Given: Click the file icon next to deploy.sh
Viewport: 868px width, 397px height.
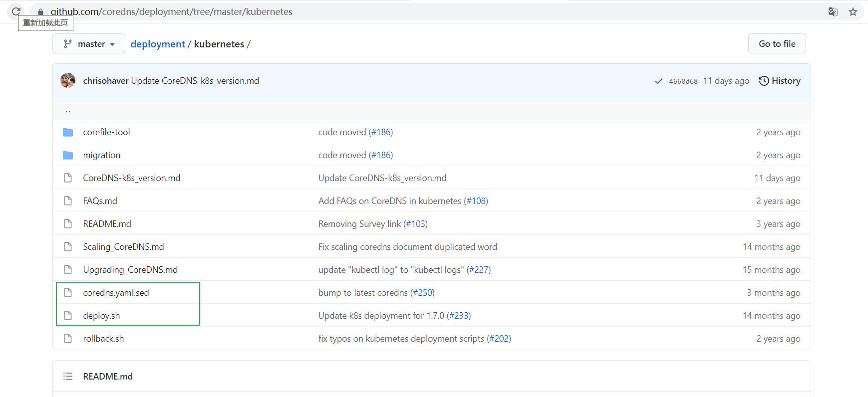Looking at the screenshot, I should (x=68, y=316).
